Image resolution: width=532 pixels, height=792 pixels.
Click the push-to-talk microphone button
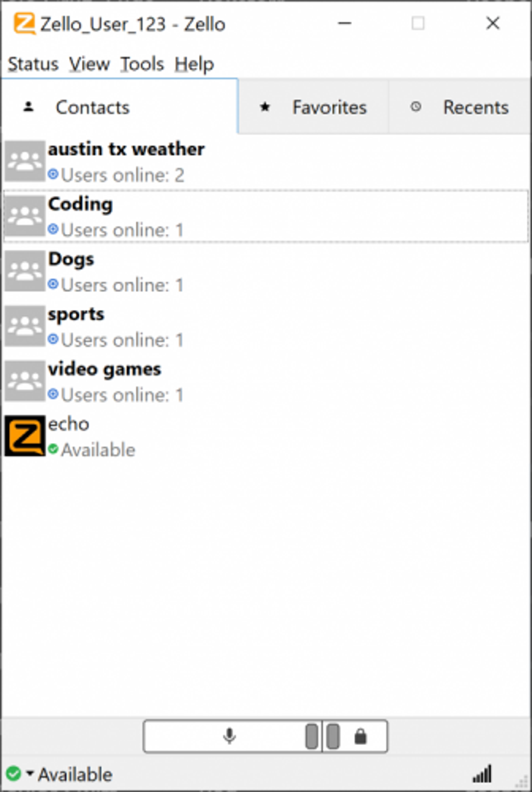tap(229, 736)
